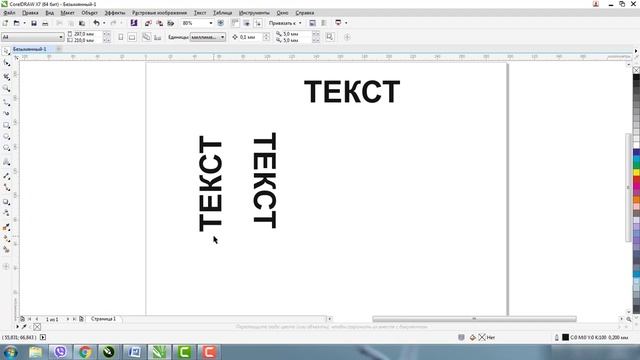Viewport: 640px width, 360px height.
Task: Select the Pick tool in the toolbox
Action: (6, 51)
